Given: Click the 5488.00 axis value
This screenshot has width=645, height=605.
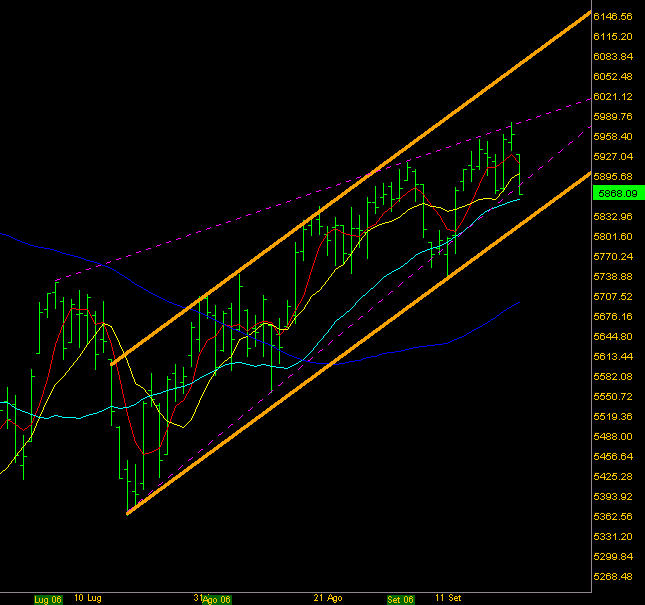Looking at the screenshot, I should 613,436.
